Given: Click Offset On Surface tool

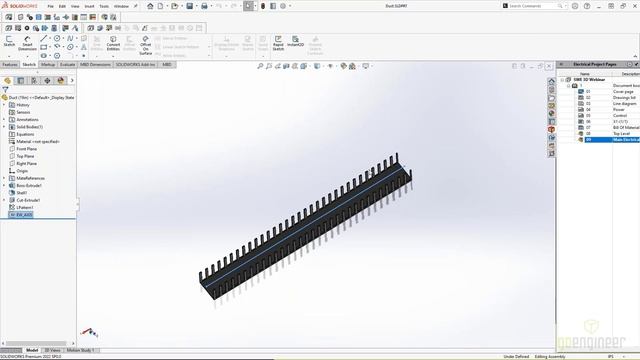Looking at the screenshot, I should (145, 45).
